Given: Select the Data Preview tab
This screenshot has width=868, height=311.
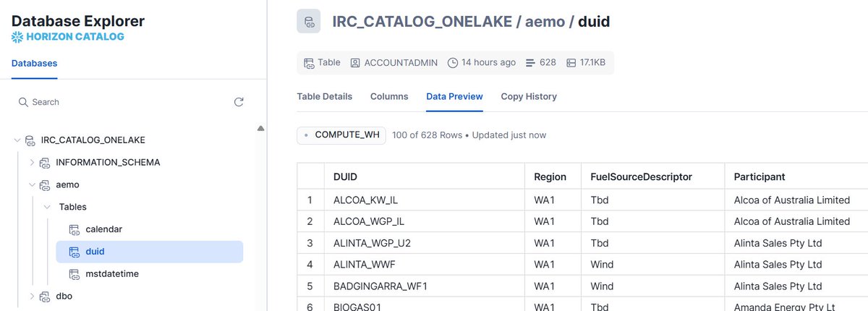Looking at the screenshot, I should point(454,96).
